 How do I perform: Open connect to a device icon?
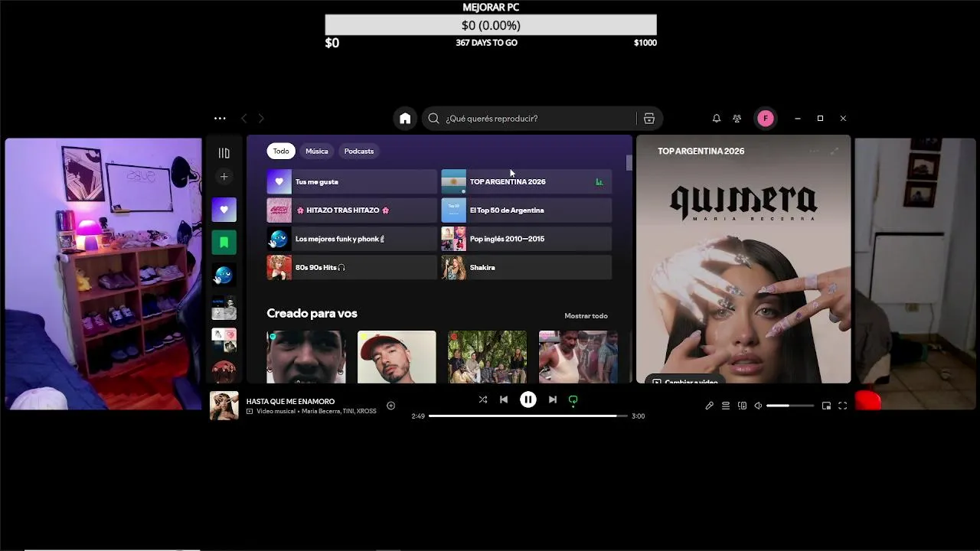(x=742, y=406)
